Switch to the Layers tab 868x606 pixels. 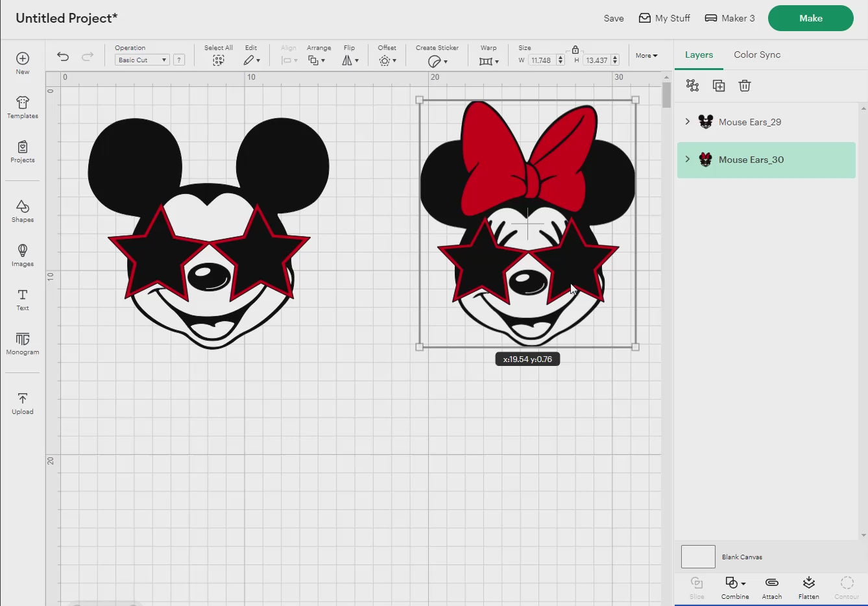pyautogui.click(x=699, y=55)
